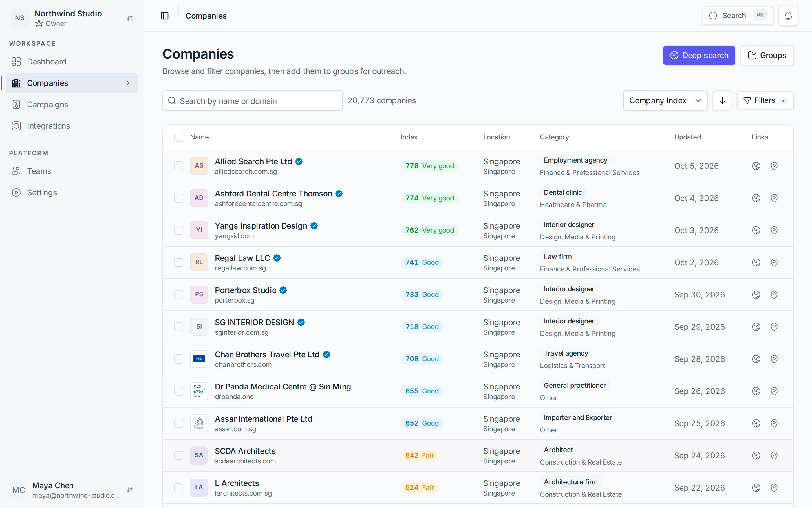
Task: Open the Company Index sort dropdown
Action: coord(665,100)
